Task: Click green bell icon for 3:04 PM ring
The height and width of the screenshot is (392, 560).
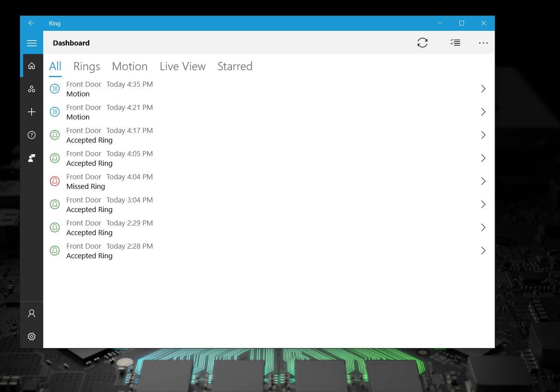Action: point(55,204)
